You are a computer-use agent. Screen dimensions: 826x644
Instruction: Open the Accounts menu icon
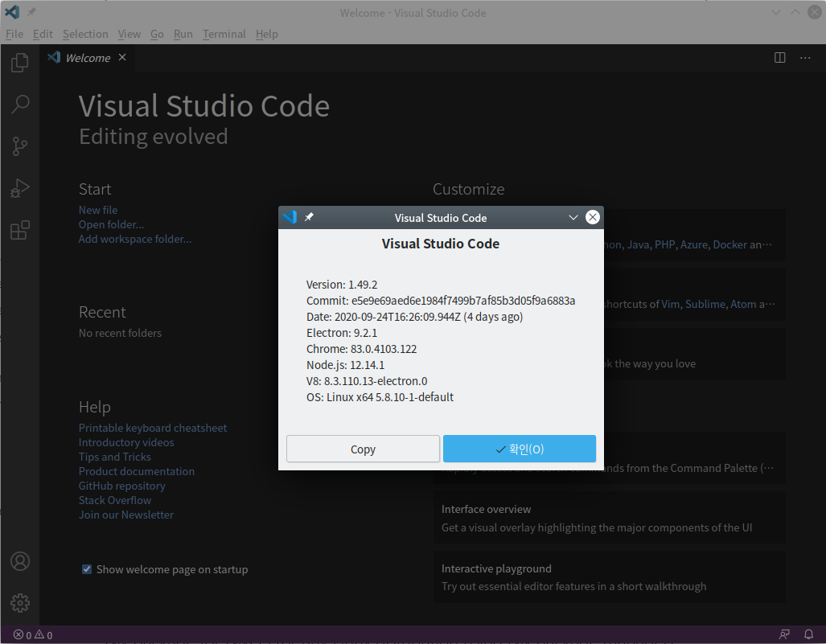click(x=20, y=561)
